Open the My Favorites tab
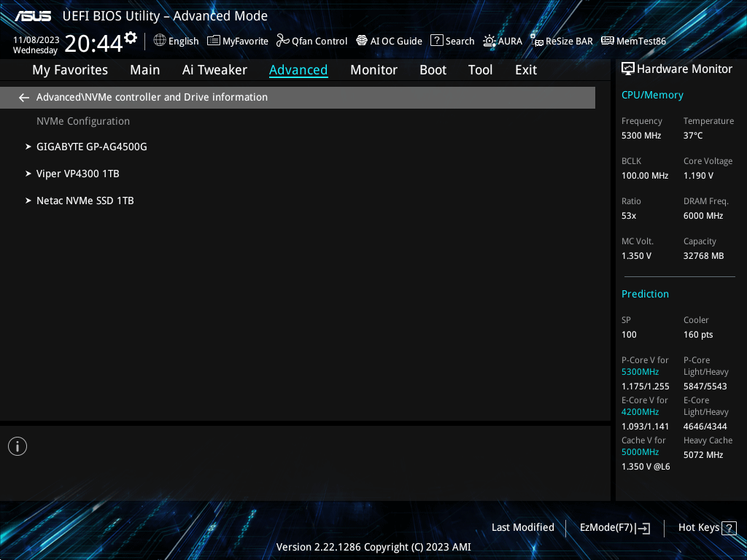The height and width of the screenshot is (560, 747). pyautogui.click(x=70, y=70)
